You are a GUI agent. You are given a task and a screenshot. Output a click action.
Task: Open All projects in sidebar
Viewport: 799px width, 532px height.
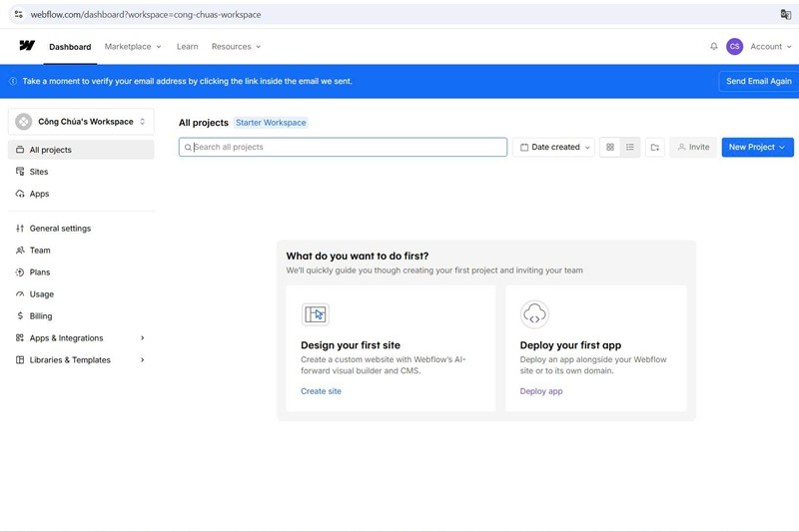click(81, 150)
